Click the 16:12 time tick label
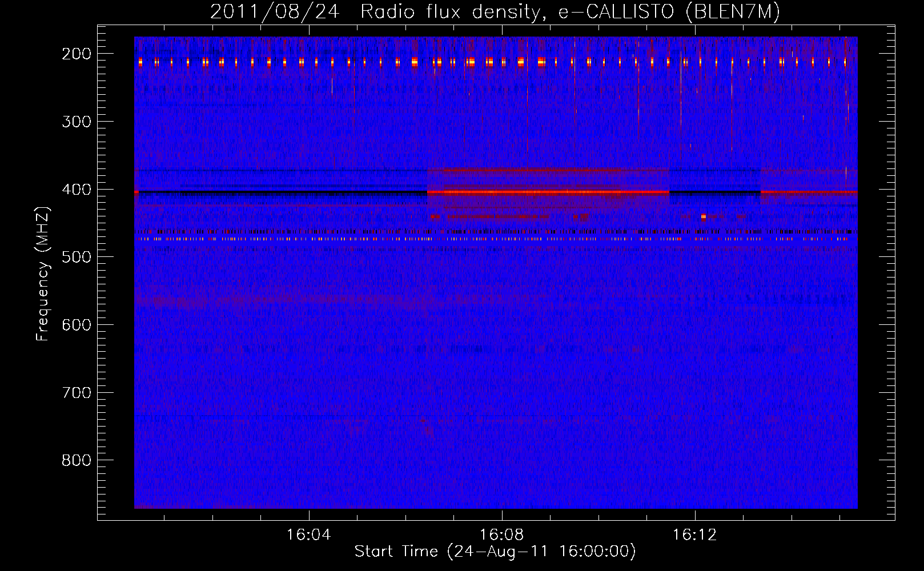924x571 pixels. coord(694,535)
